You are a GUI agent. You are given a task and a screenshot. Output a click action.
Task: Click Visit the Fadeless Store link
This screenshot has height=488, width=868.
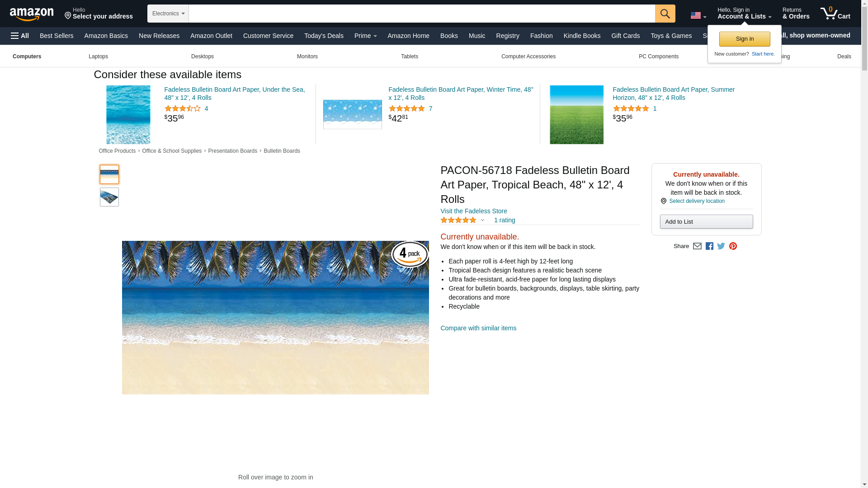473,211
